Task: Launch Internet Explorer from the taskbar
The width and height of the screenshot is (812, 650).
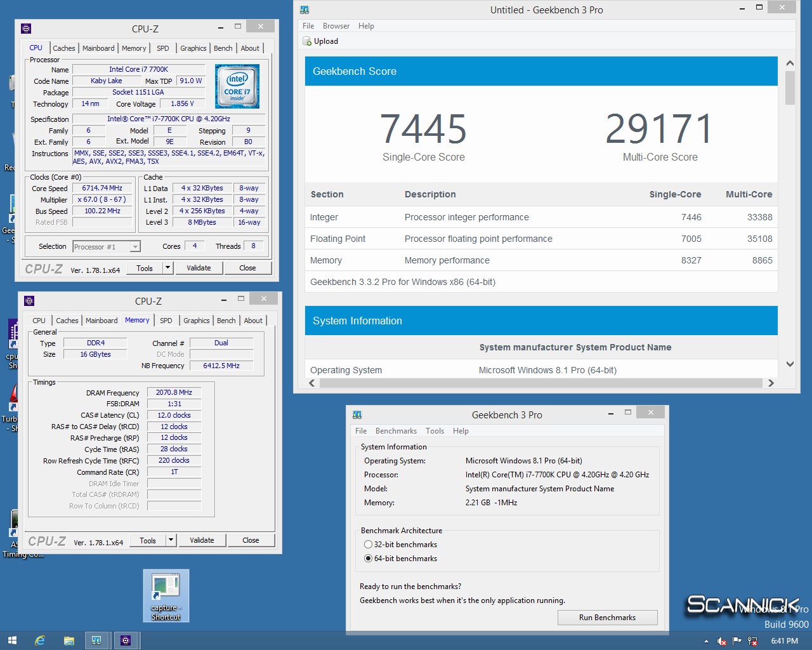Action: click(40, 641)
